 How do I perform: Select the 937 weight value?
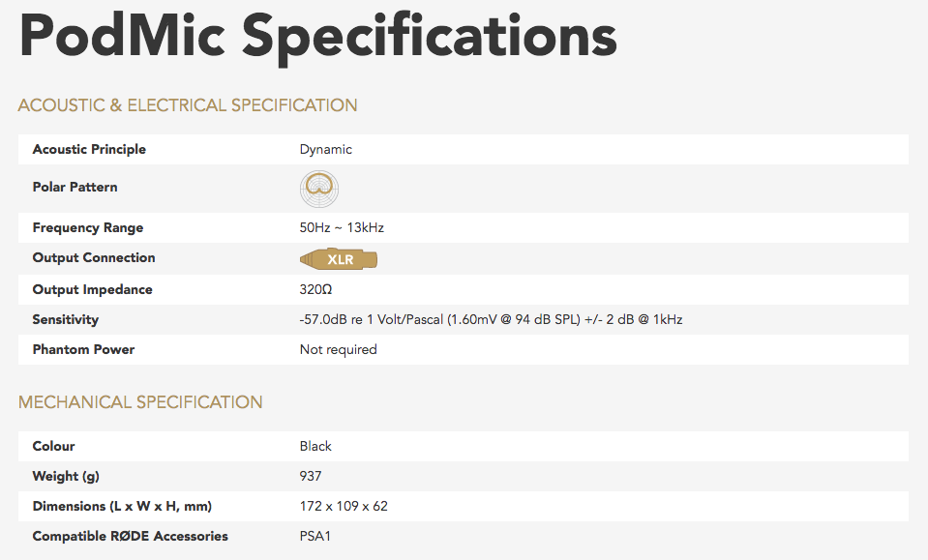(x=311, y=477)
